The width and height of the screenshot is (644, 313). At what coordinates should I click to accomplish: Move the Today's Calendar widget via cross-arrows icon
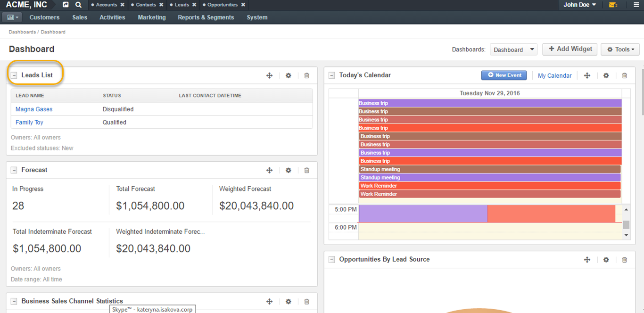pyautogui.click(x=587, y=75)
